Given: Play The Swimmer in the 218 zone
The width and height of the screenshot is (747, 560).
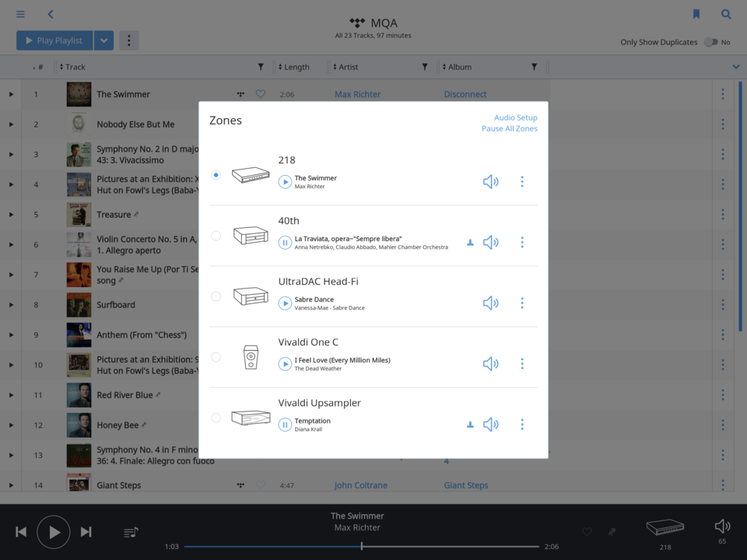Looking at the screenshot, I should 285,182.
